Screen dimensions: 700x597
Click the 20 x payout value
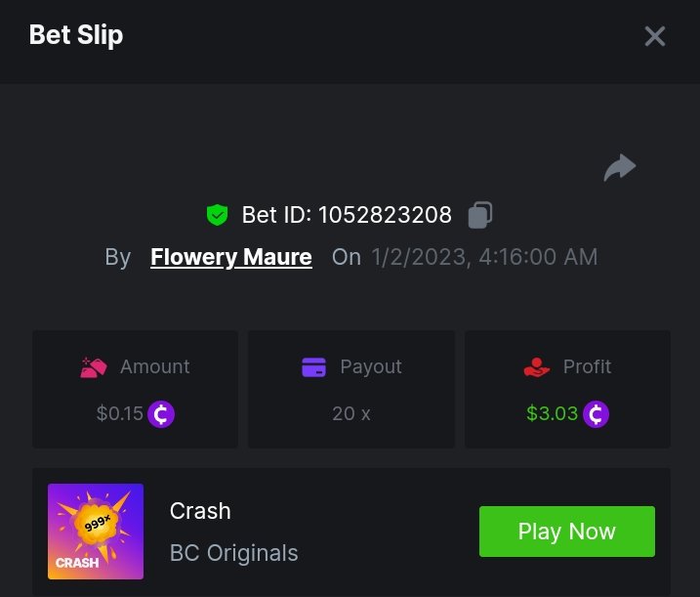[x=351, y=413]
